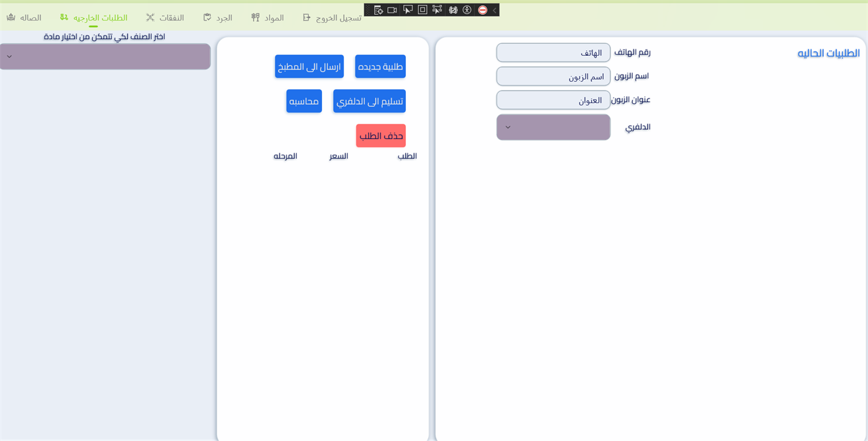
Task: Toggle Display Layout Adorners square icon
Action: (x=423, y=10)
